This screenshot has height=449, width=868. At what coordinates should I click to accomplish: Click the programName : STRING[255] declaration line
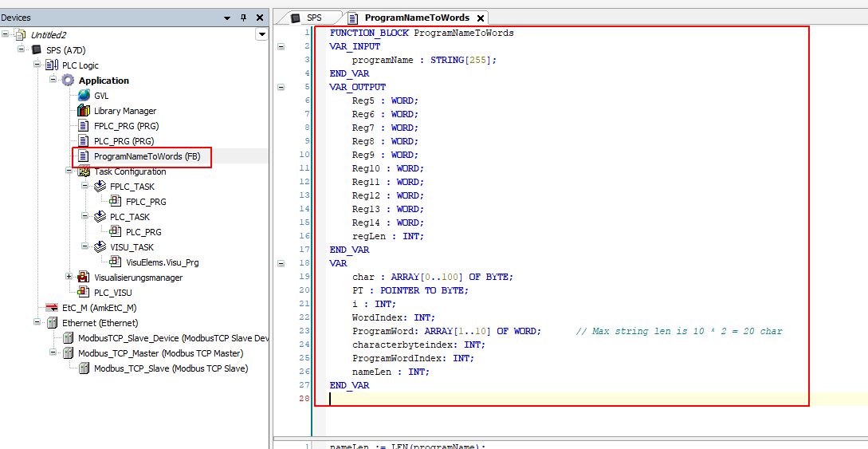425,60
